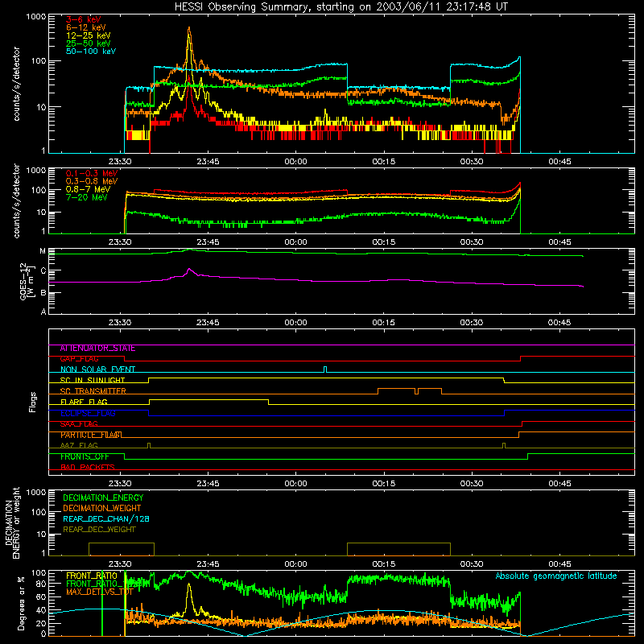Select the BAD_PACKETS flag label
Image resolution: width=644 pixels, height=644 pixels.
click(88, 468)
